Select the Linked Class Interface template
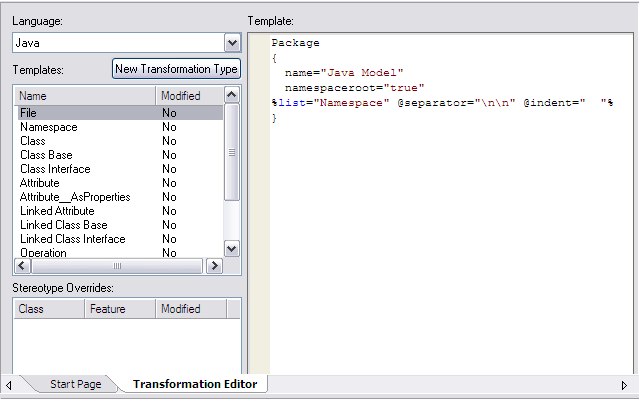The width and height of the screenshot is (639, 399). [x=120, y=239]
